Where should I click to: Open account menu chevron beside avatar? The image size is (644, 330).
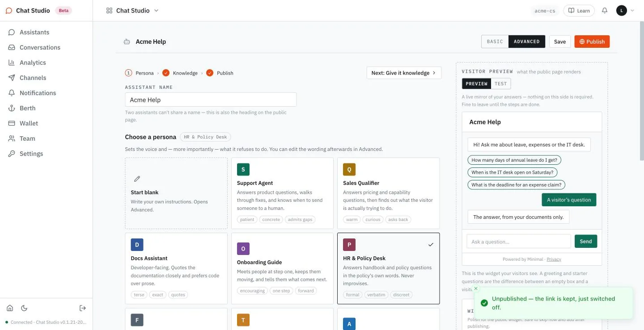coord(632,10)
